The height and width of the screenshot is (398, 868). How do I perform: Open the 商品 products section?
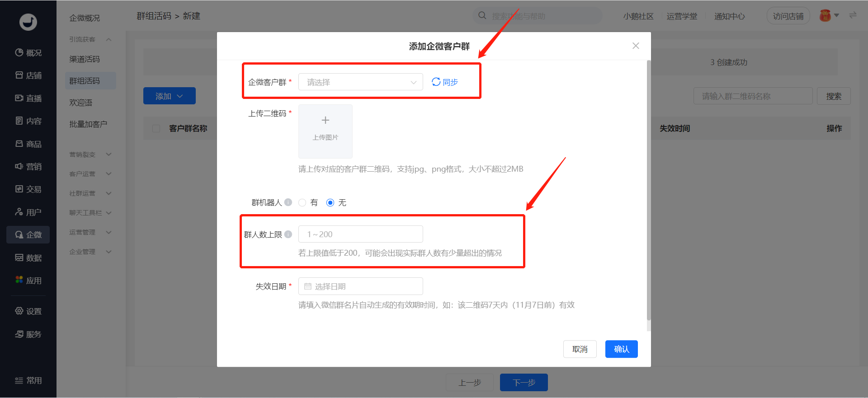[28, 144]
